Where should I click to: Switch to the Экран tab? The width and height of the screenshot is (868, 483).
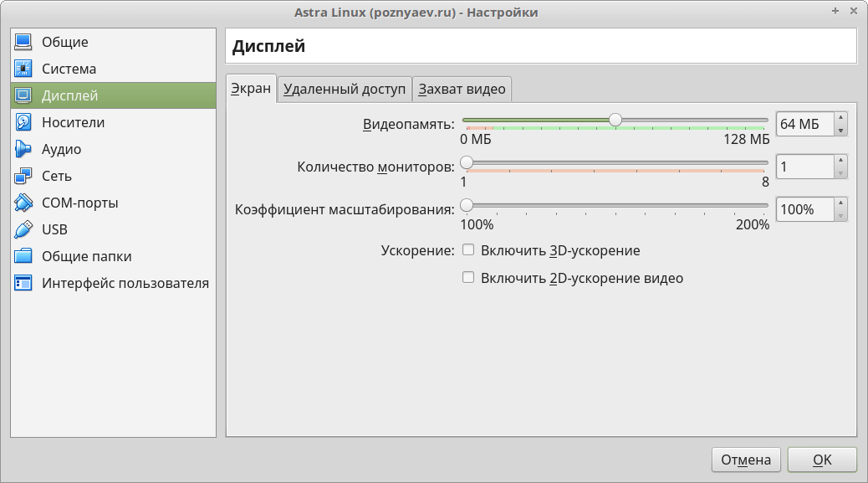(x=251, y=89)
